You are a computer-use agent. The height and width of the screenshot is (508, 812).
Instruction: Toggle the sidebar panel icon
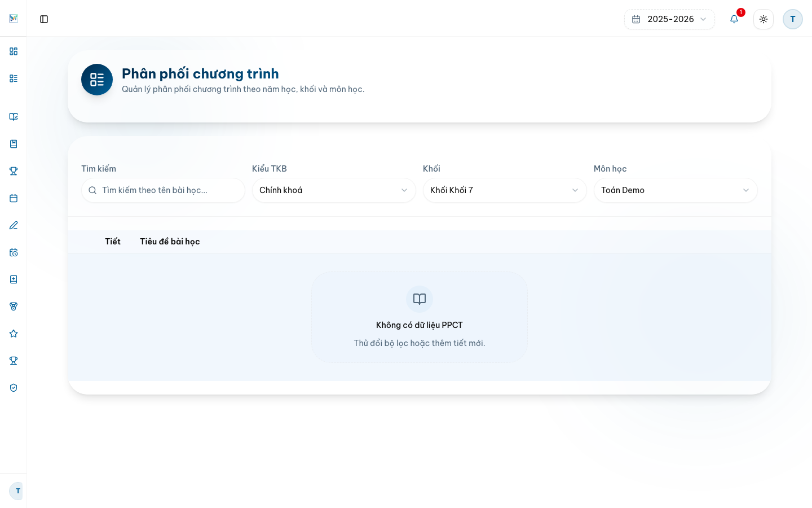pyautogui.click(x=44, y=19)
